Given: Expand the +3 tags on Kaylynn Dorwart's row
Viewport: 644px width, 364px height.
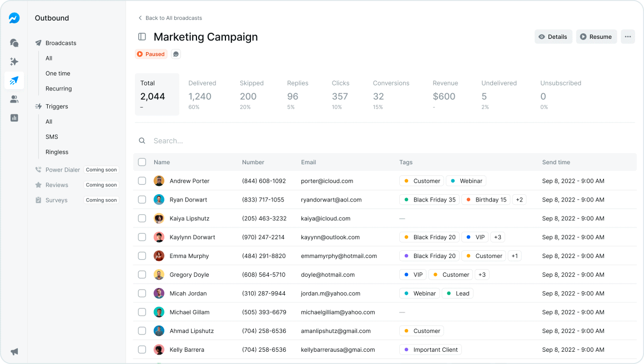Looking at the screenshot, I should 498,237.
